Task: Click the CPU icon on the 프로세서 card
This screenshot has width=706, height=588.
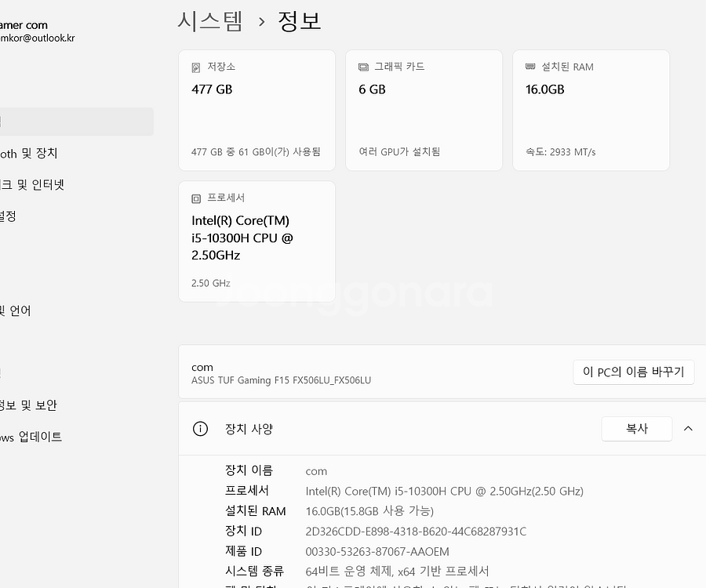Action: 195,198
